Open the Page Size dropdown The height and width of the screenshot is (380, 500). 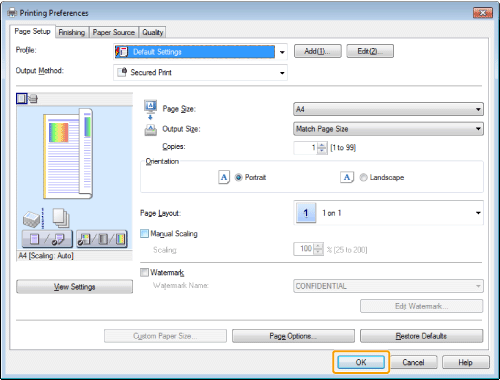[388, 109]
